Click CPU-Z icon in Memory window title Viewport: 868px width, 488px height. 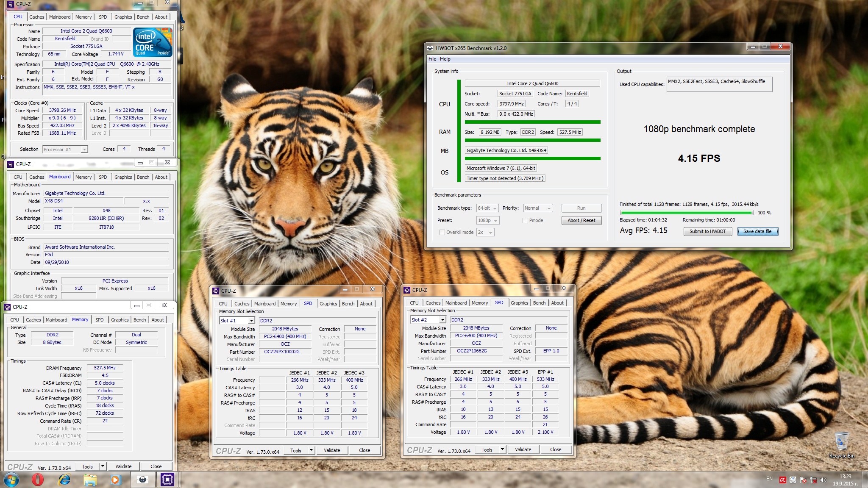coord(7,307)
